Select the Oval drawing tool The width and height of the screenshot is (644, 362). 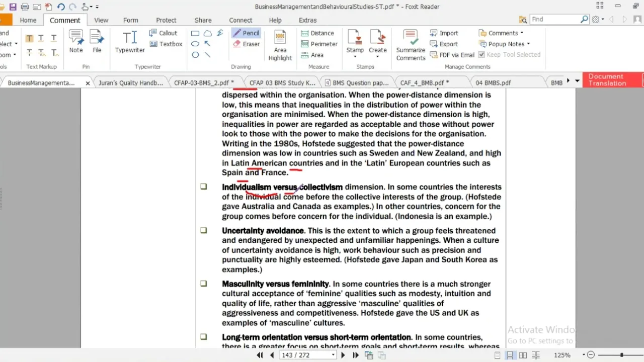(x=195, y=44)
